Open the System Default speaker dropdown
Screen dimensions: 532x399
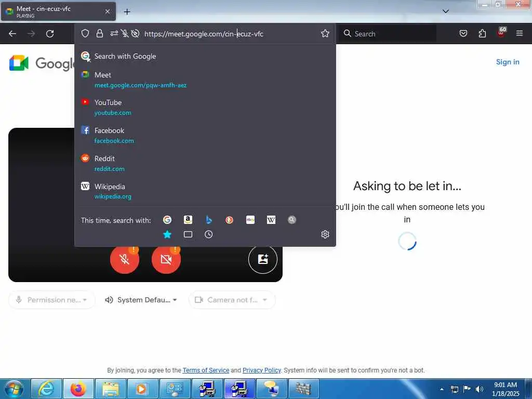tap(141, 300)
